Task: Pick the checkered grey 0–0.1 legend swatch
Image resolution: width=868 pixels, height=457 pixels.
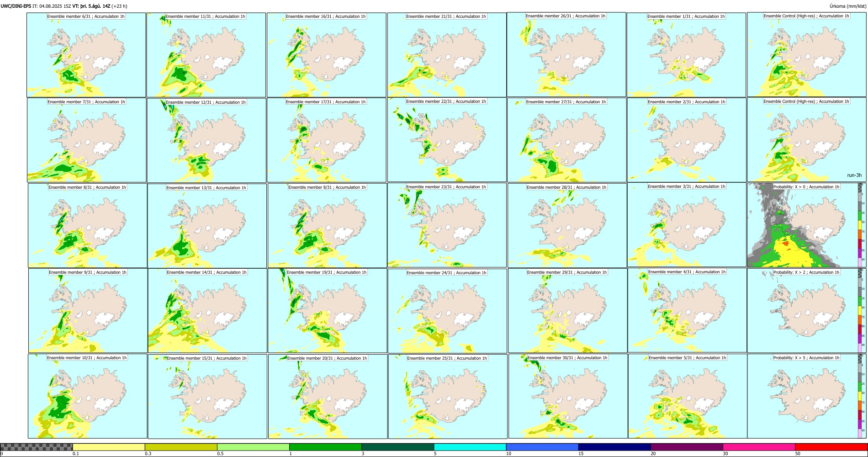Action: [x=37, y=447]
